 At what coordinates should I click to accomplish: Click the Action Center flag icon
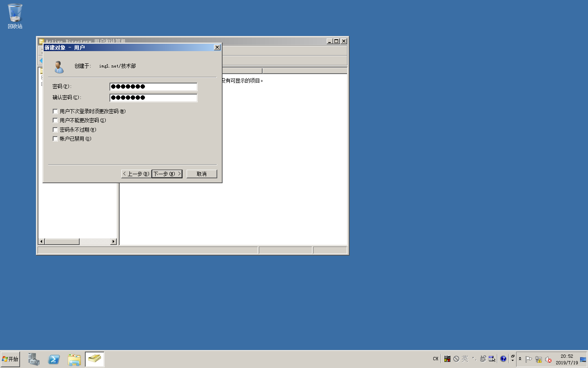click(529, 359)
